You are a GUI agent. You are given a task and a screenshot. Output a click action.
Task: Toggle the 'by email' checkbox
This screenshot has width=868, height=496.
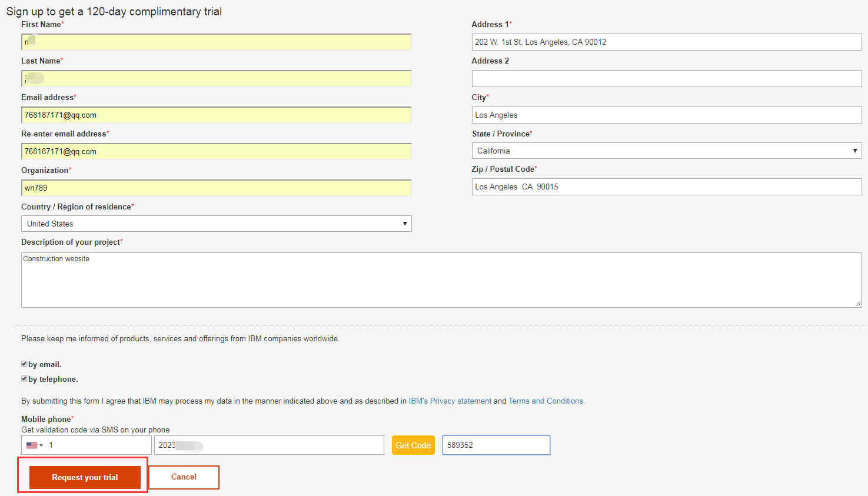pos(24,364)
